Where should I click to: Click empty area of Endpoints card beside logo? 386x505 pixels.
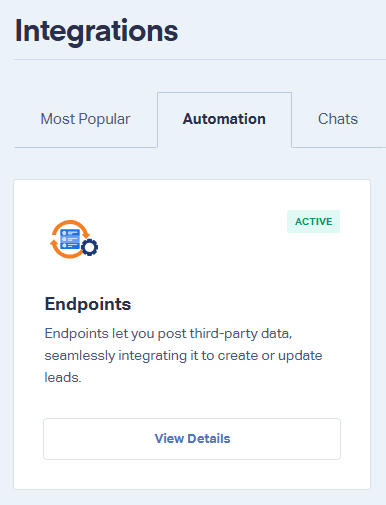click(x=190, y=240)
